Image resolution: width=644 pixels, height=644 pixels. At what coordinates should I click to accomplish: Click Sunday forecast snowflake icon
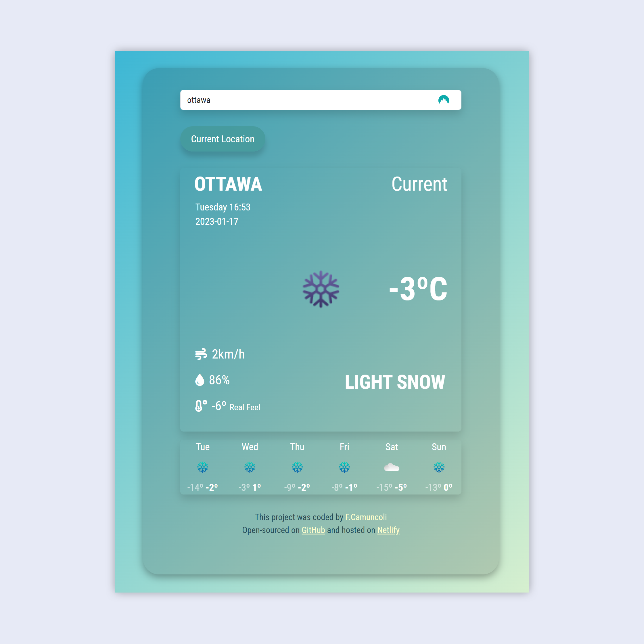tap(439, 468)
